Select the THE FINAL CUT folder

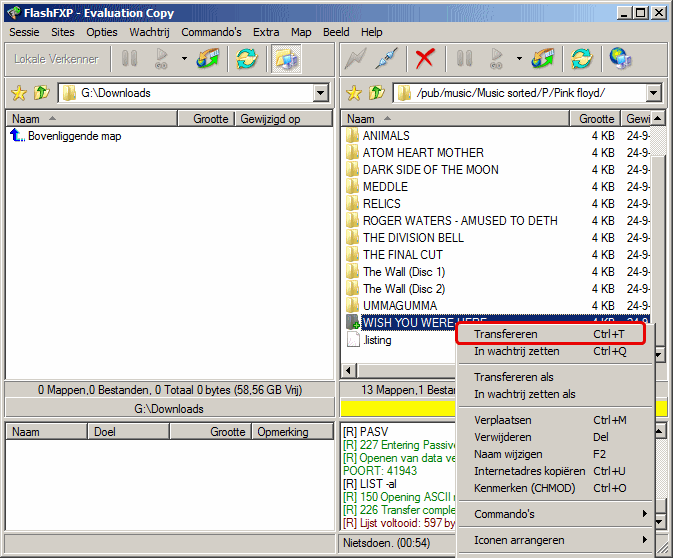tap(403, 255)
